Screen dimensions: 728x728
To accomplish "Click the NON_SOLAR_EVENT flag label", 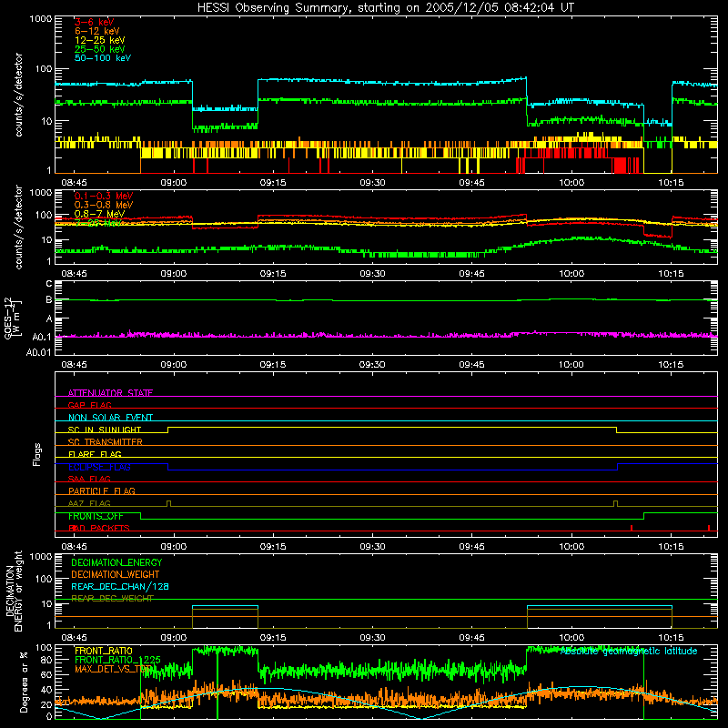I will (x=110, y=418).
